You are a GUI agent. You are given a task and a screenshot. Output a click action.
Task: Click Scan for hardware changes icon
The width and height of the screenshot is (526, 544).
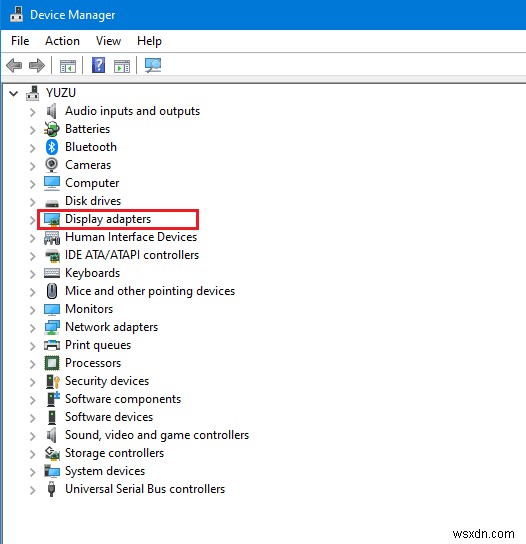(x=153, y=65)
